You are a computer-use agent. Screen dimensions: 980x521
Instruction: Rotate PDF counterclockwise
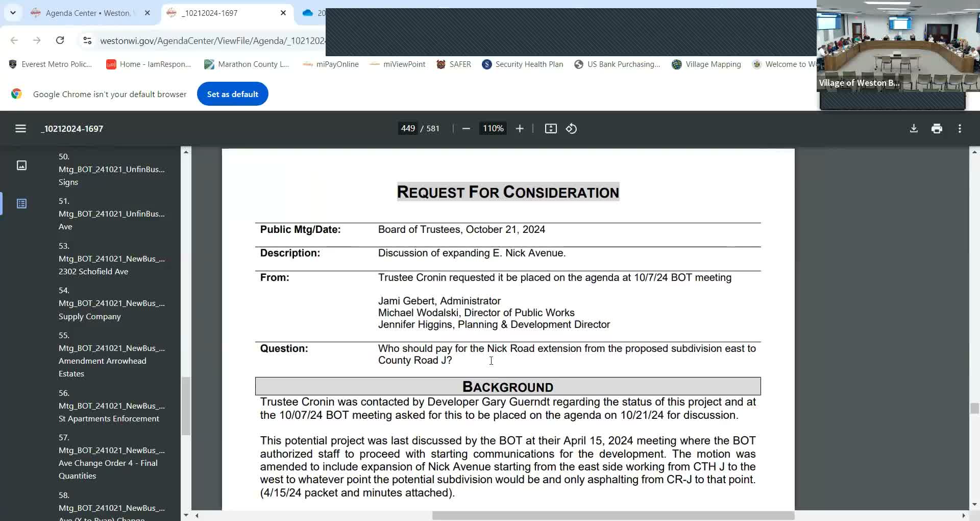pyautogui.click(x=572, y=129)
